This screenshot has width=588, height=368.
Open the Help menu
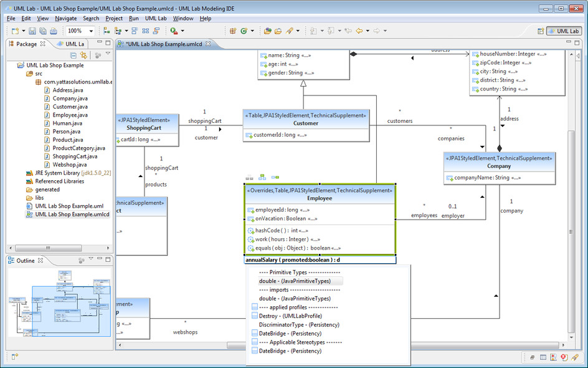(205, 19)
